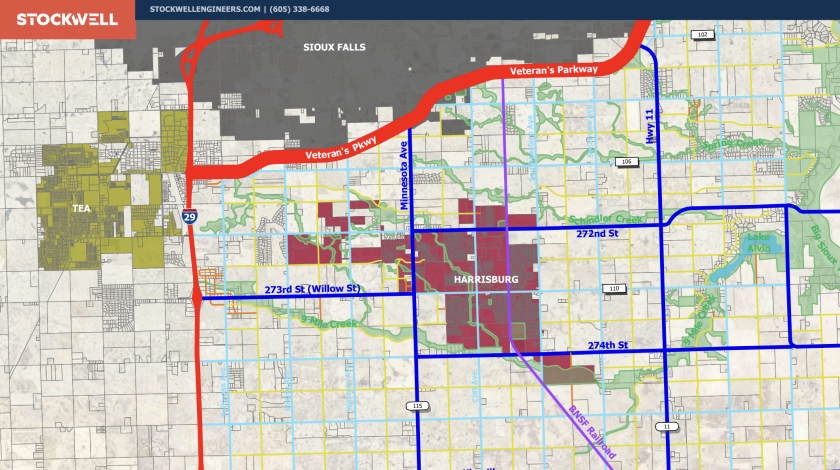The image size is (840, 470).
Task: Click the 274th St label
Action: [x=608, y=345]
